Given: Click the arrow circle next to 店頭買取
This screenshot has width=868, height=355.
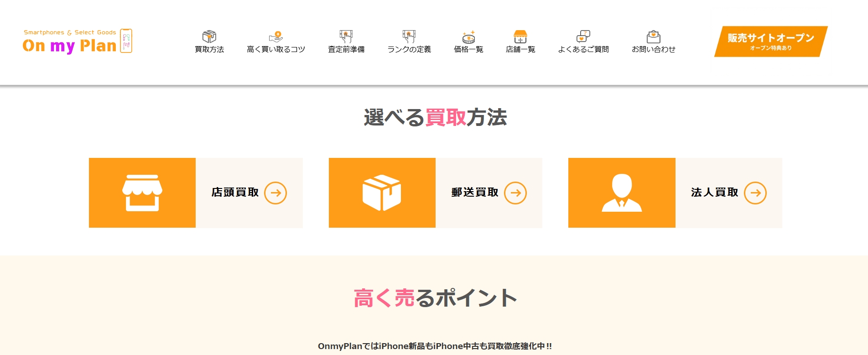Looking at the screenshot, I should point(275,193).
